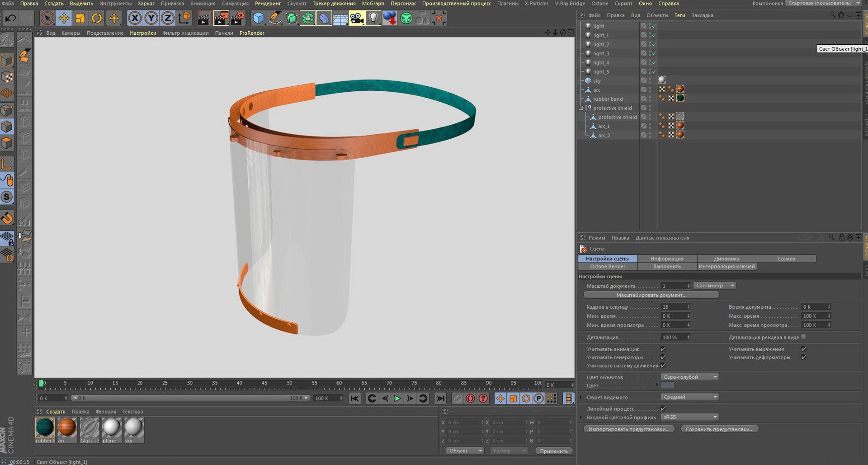Toggle X axis lock

(135, 18)
